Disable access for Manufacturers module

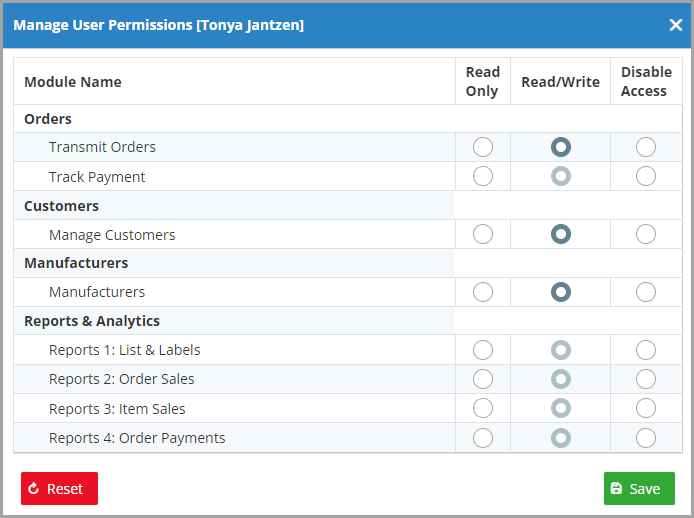tap(646, 292)
